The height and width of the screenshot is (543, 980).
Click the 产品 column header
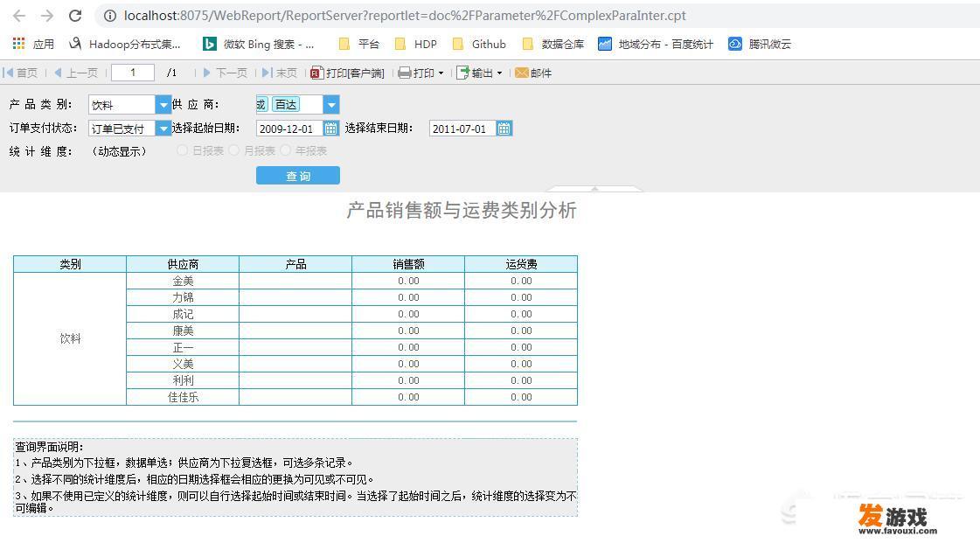[x=295, y=264]
